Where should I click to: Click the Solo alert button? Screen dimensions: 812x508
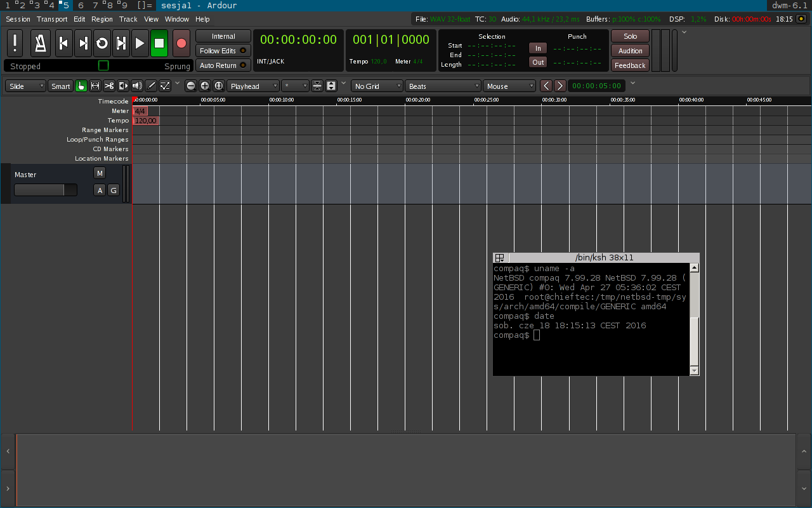[630, 36]
